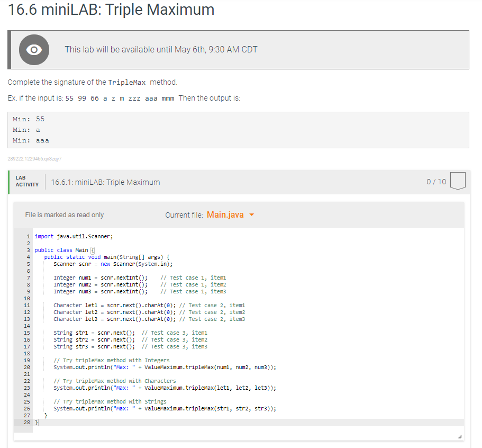Click the example input '55 99 66 a z m zzz aaa mmm'
This screenshot has width=482, height=448.
[x=120, y=98]
